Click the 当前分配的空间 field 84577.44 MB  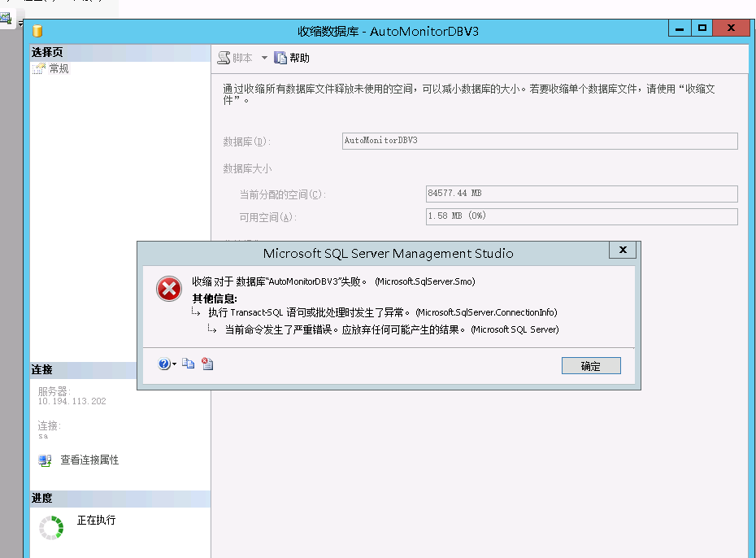(581, 194)
